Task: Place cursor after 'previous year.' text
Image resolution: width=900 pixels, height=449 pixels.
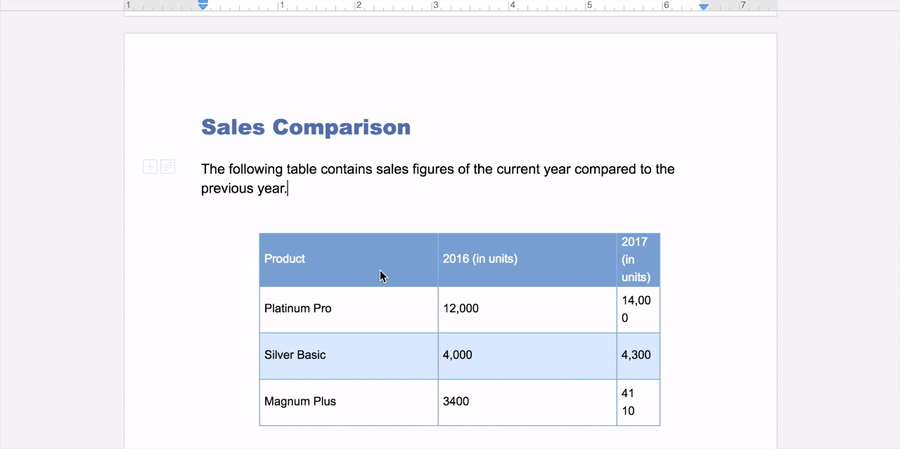Action: (288, 189)
